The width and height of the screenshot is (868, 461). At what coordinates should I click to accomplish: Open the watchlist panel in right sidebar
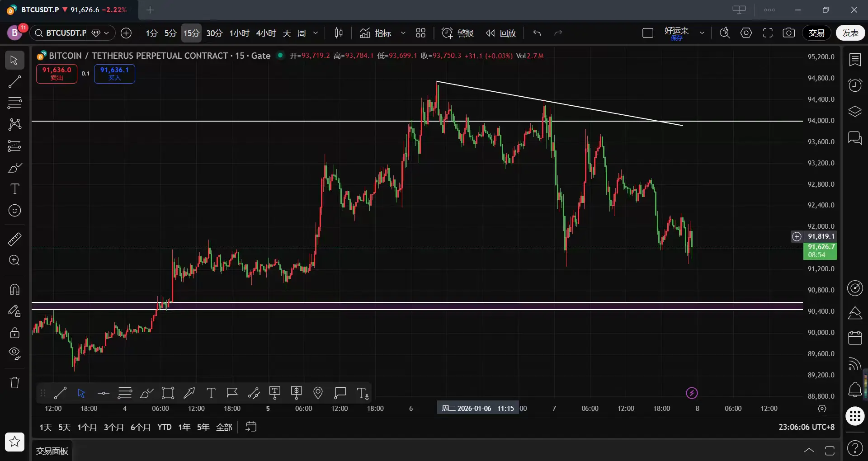coord(855,60)
